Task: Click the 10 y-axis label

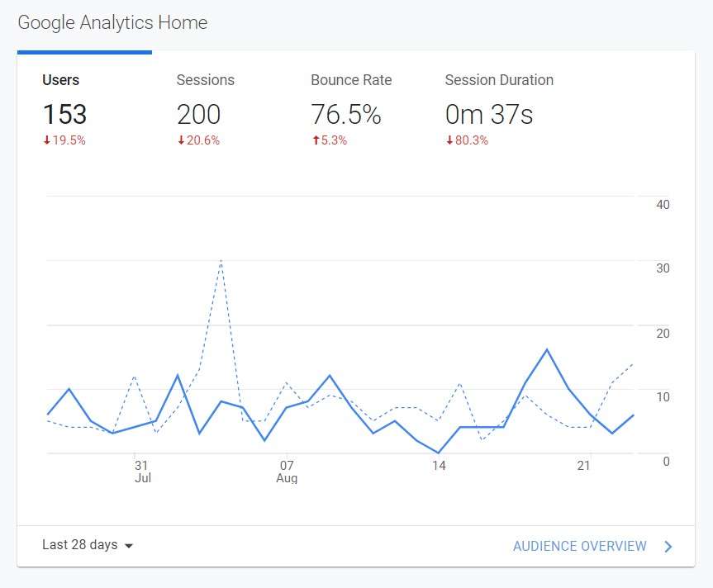Action: (663, 397)
